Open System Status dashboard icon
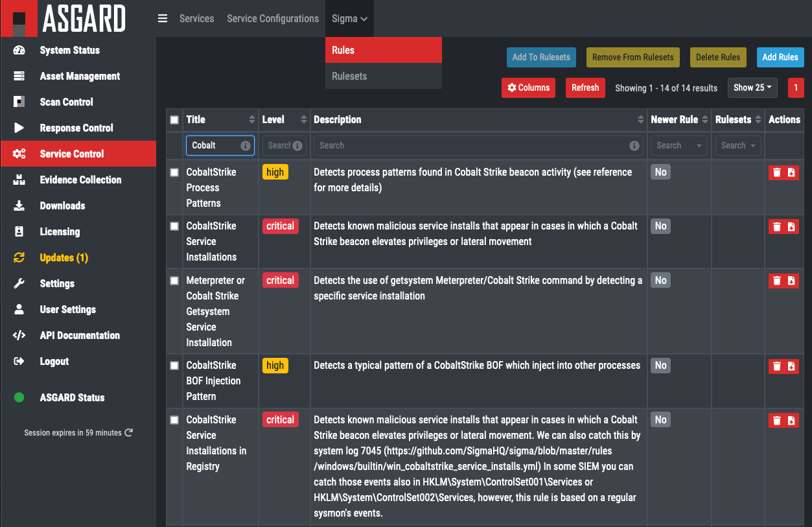The width and height of the screenshot is (812, 527). point(19,51)
